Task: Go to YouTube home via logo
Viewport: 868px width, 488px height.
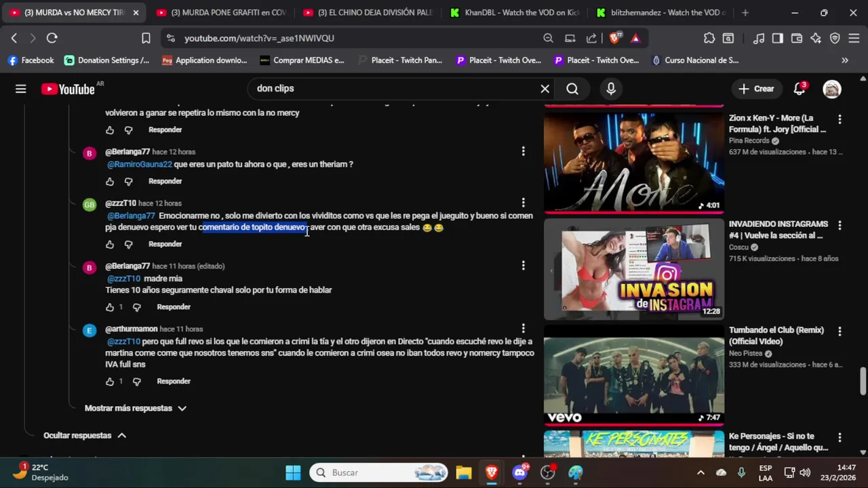Action: [x=68, y=89]
